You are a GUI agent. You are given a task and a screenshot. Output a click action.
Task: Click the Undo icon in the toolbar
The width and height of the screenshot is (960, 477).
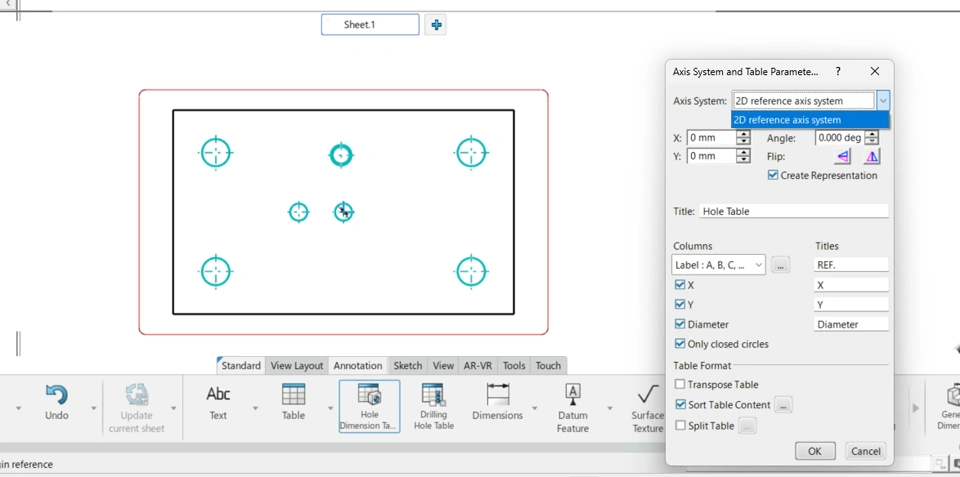click(x=56, y=395)
